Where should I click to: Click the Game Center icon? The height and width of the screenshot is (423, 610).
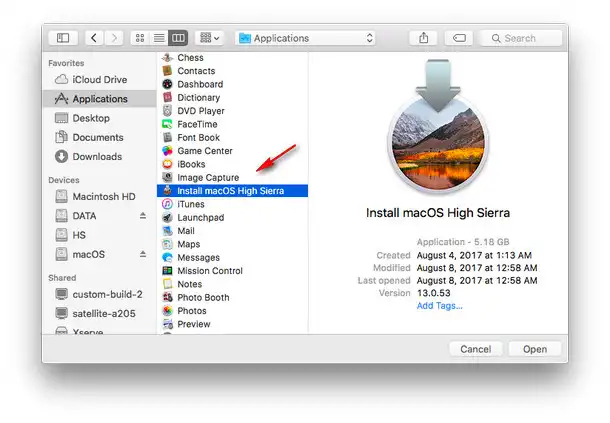167,151
